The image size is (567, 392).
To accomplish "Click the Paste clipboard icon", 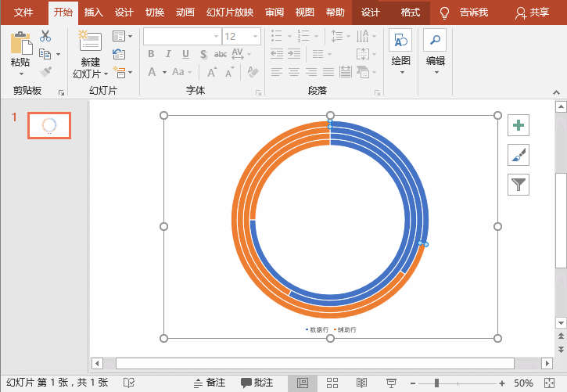I will coord(21,43).
